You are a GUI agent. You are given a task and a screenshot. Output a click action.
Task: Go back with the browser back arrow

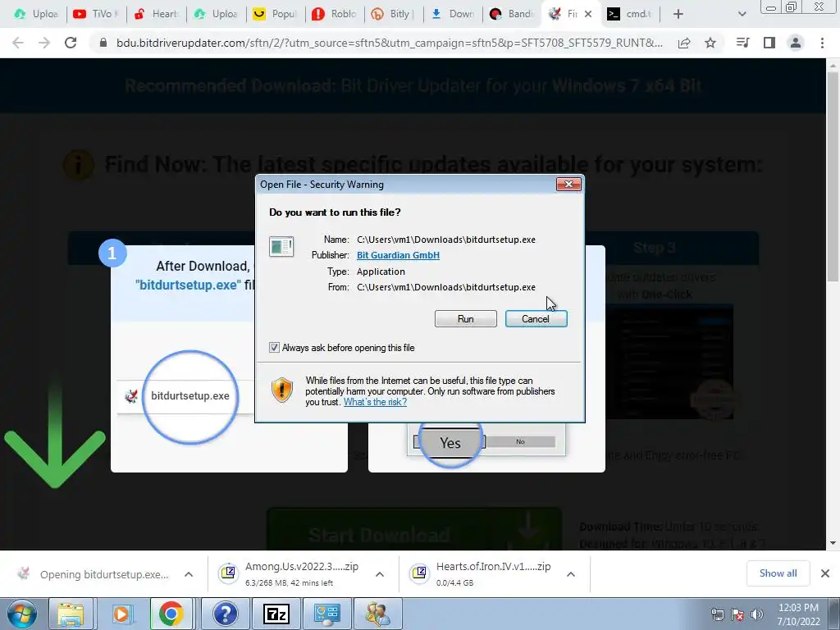(18, 43)
